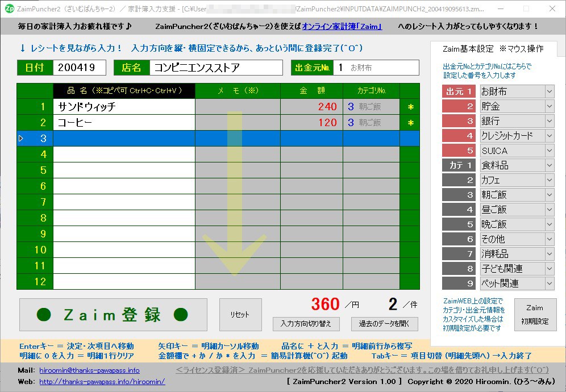Click the big Zaim登録 button

(113, 315)
